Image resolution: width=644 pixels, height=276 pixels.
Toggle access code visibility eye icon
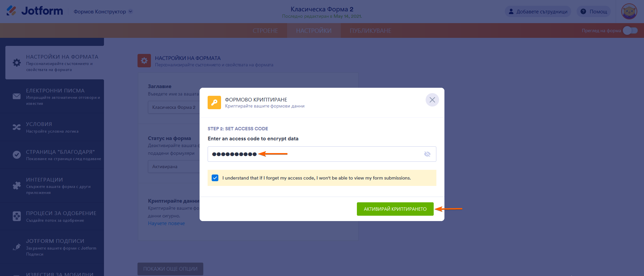427,154
